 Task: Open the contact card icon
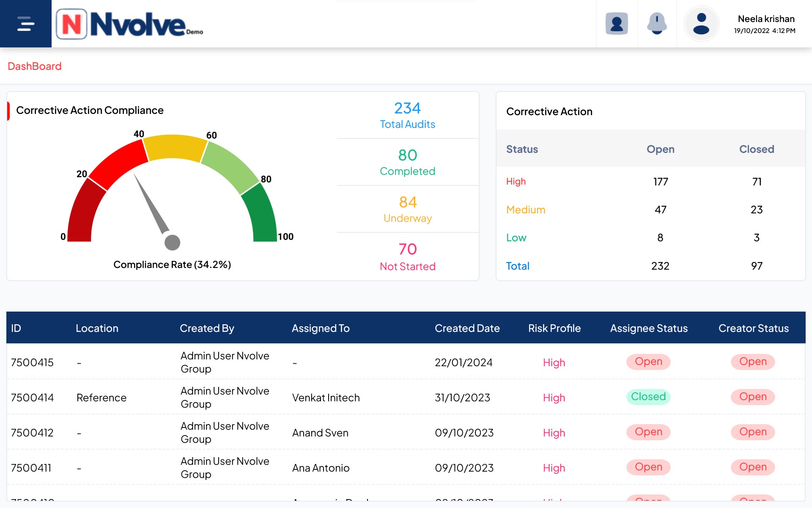click(x=617, y=24)
